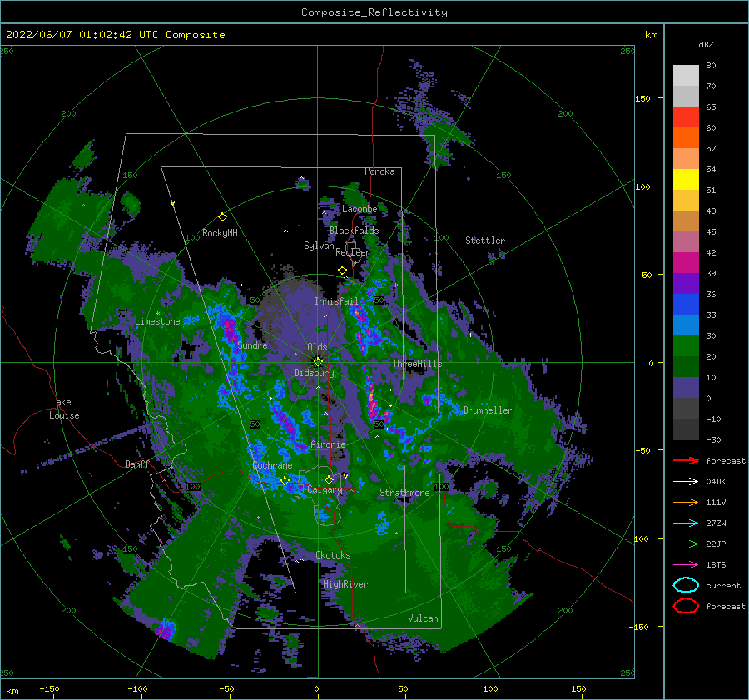Select the HighRiver label

(345, 584)
